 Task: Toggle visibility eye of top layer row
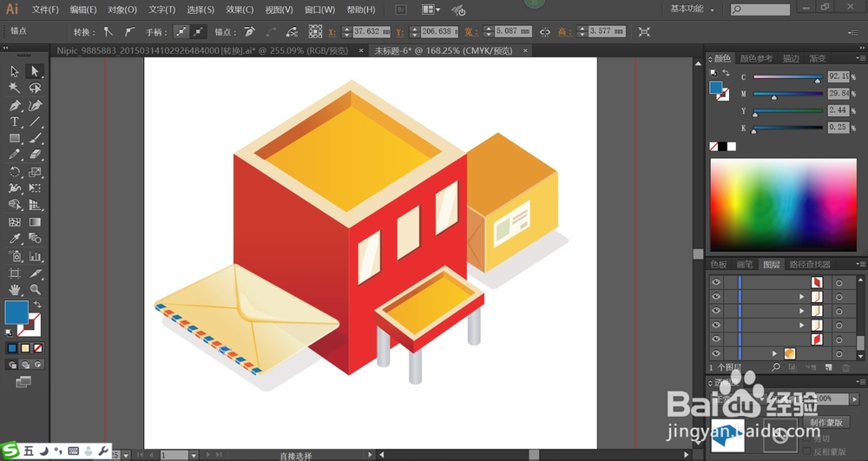click(716, 281)
